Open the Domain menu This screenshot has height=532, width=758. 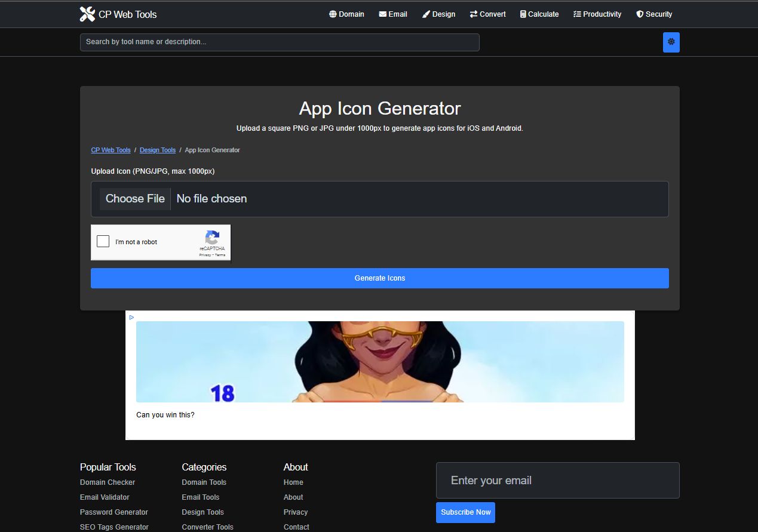pyautogui.click(x=346, y=14)
